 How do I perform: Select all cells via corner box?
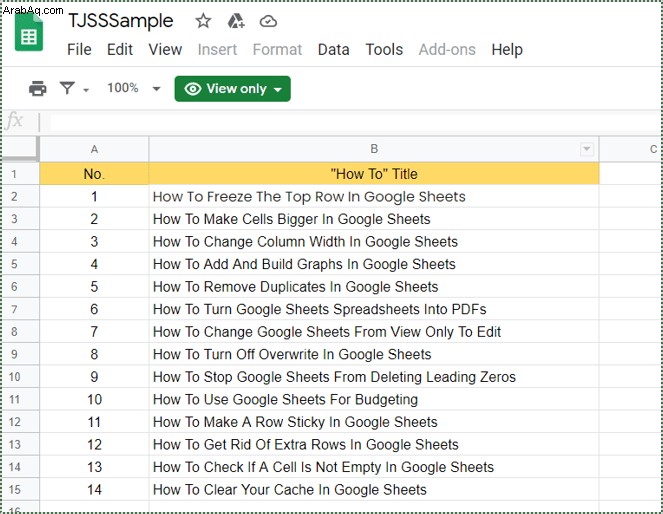point(20,149)
